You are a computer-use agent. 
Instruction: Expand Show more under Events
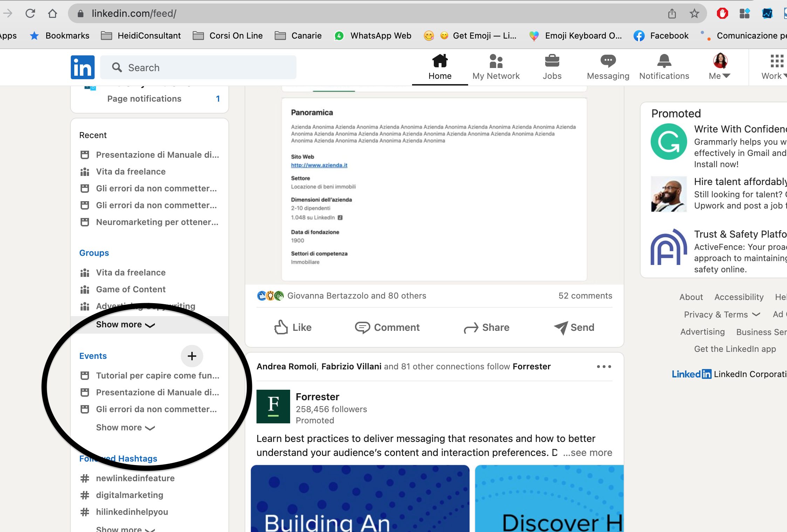125,428
